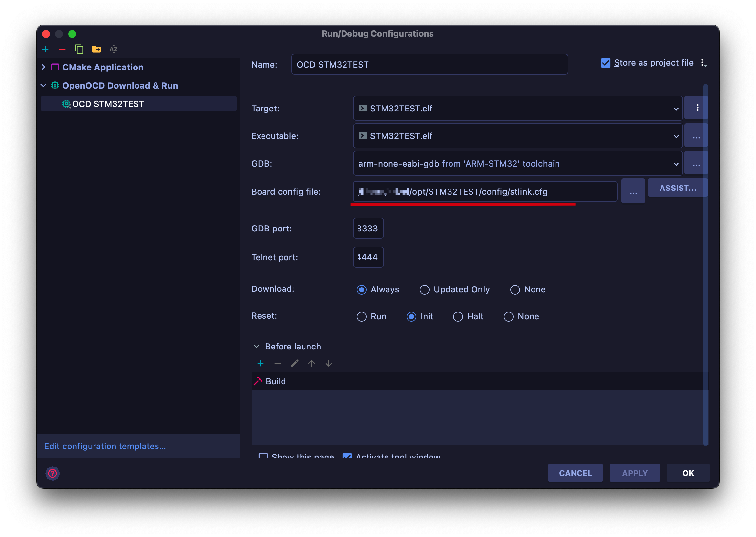Remove the selected Before launch task

(x=277, y=363)
